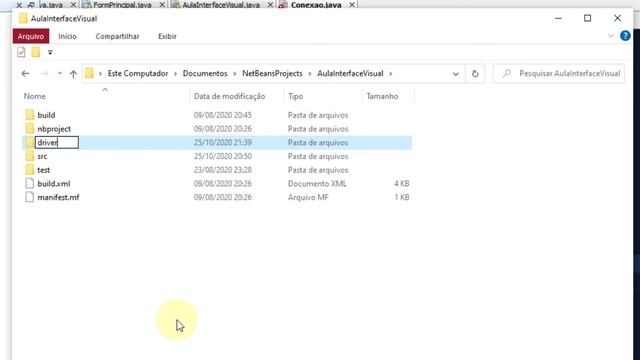
Task: Click the Back navigation arrow
Action: (x=25, y=73)
